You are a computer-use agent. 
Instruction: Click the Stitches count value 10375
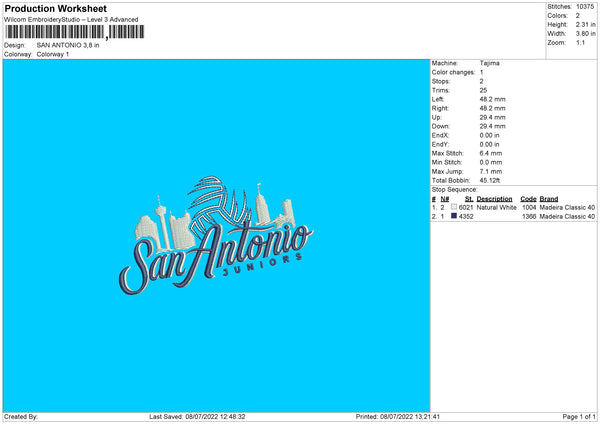588,6
